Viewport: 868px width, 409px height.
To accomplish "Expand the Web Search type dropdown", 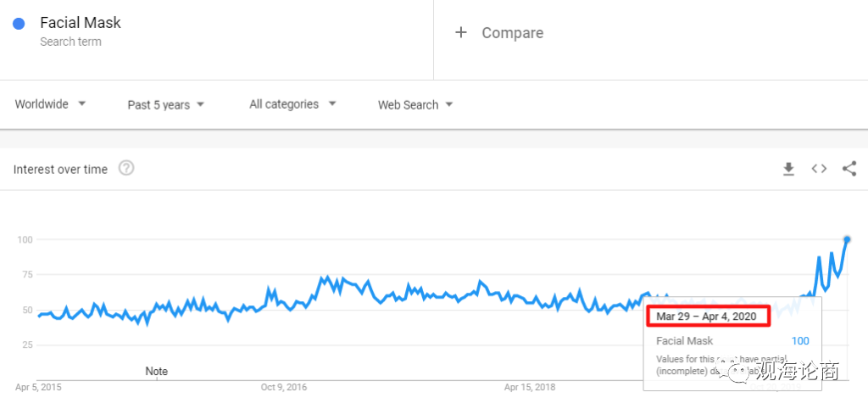I will click(x=415, y=104).
